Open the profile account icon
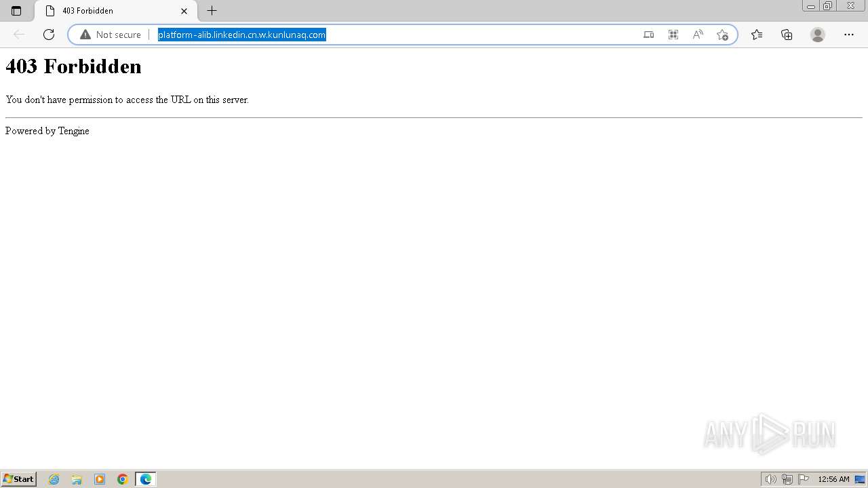 (x=818, y=35)
